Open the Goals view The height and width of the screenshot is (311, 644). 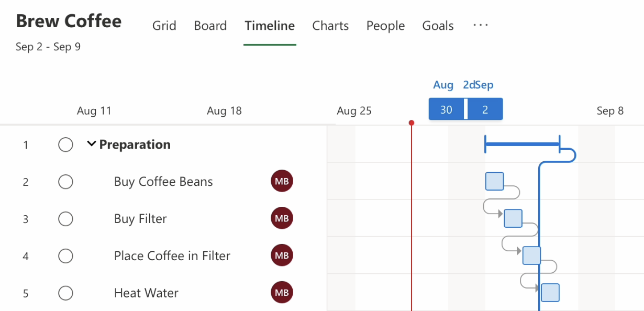438,26
